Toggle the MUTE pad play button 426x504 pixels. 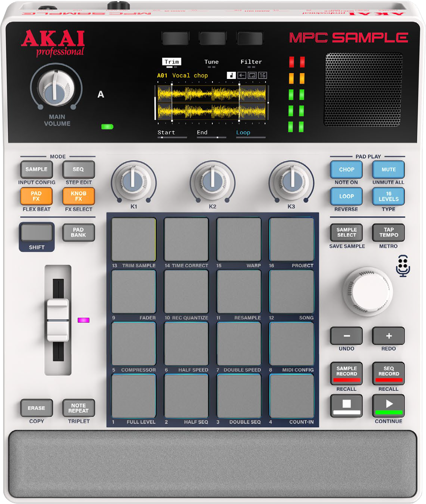point(388,169)
